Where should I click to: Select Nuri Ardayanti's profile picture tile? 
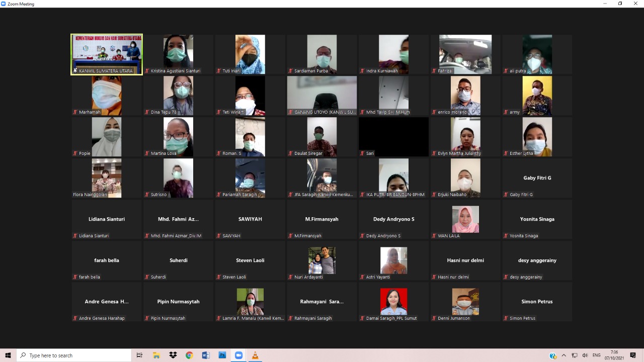[x=322, y=260]
